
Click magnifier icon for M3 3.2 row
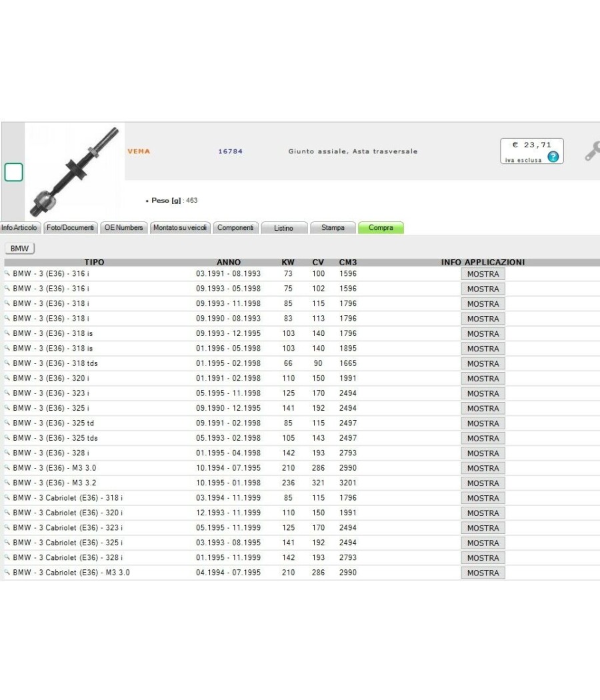pos(7,482)
